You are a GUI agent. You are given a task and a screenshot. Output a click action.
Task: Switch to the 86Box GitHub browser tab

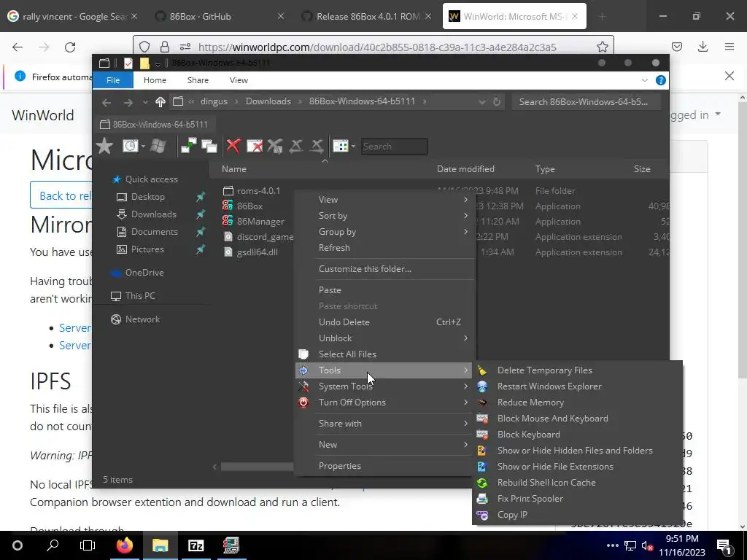point(219,16)
